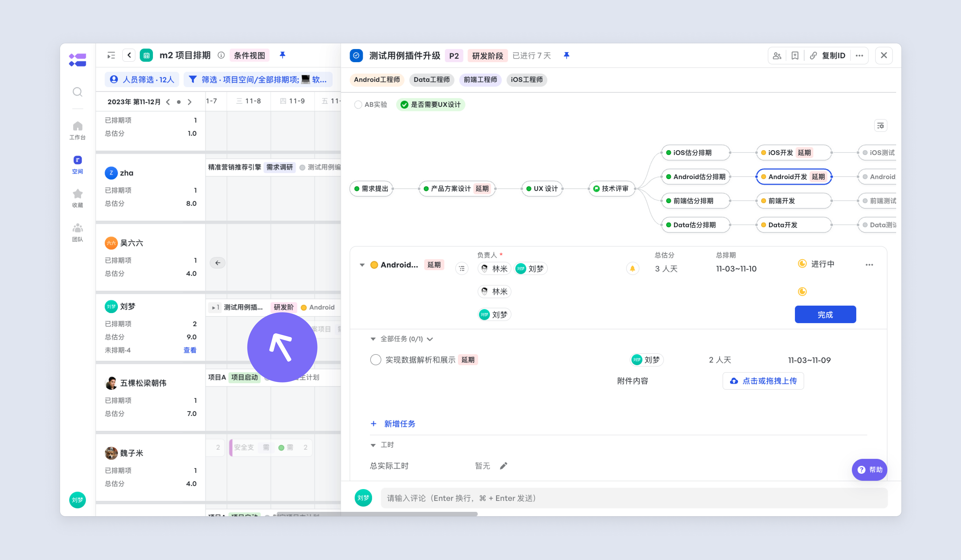This screenshot has height=560, width=961.
Task: Click the P2 priority tag
Action: 454,56
